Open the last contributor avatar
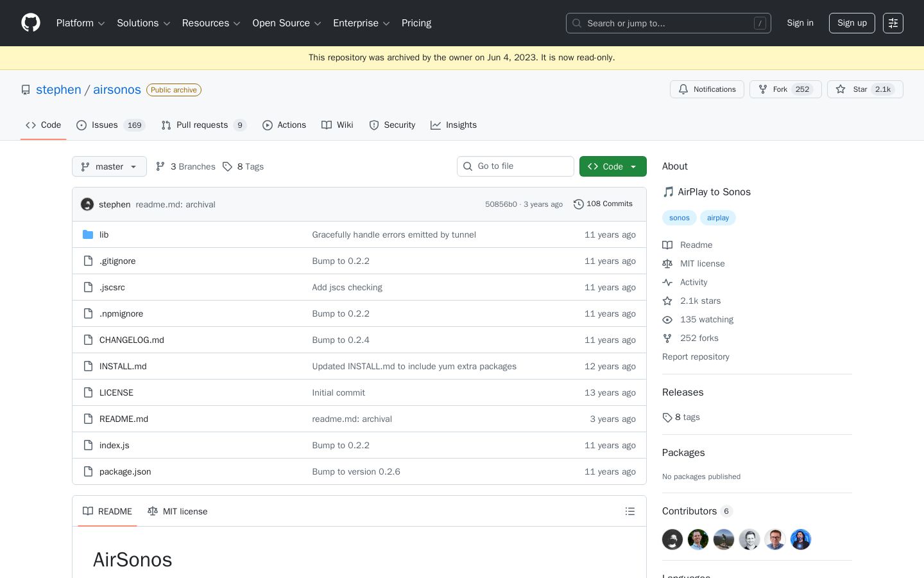The image size is (924, 578). click(801, 539)
